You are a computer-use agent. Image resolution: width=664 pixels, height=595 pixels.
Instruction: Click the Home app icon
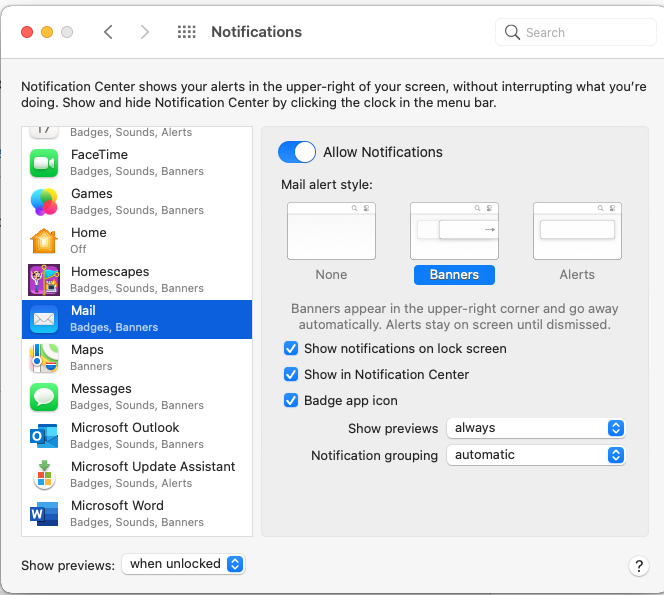tap(44, 241)
